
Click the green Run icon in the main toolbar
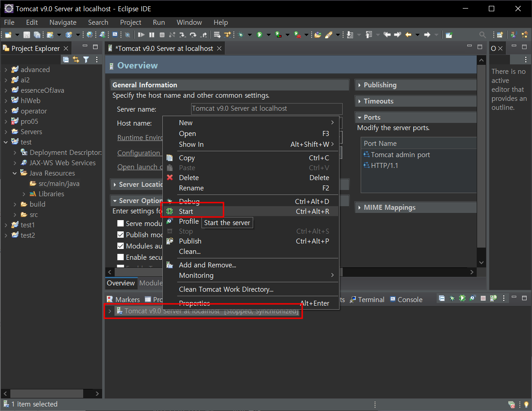pyautogui.click(x=259, y=35)
